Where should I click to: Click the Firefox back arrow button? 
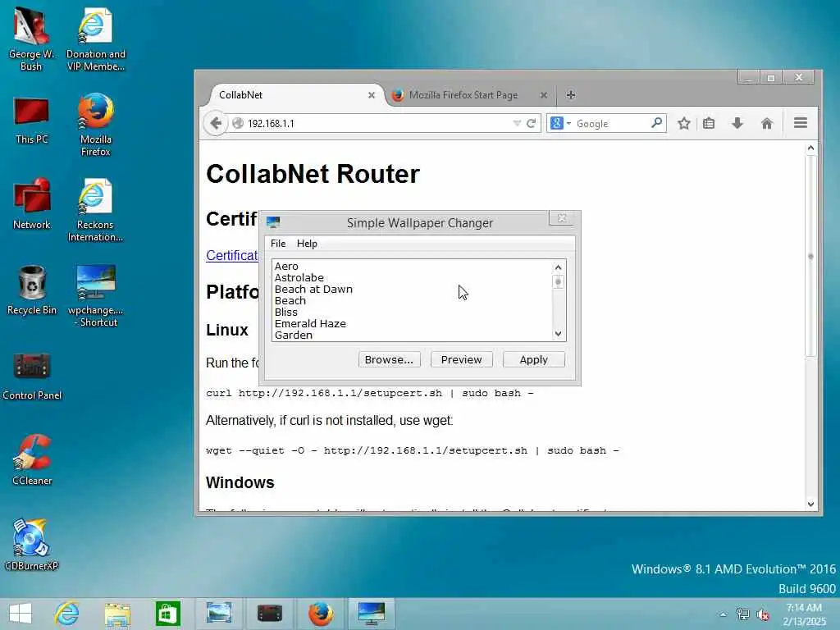[216, 123]
